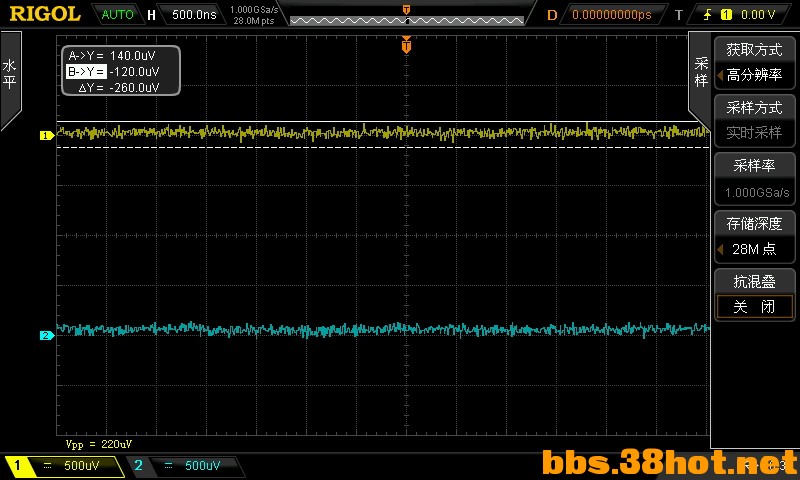Image resolution: width=800 pixels, height=480 pixels.
Task: Click the rising edge trigger icon
Action: [x=707, y=15]
